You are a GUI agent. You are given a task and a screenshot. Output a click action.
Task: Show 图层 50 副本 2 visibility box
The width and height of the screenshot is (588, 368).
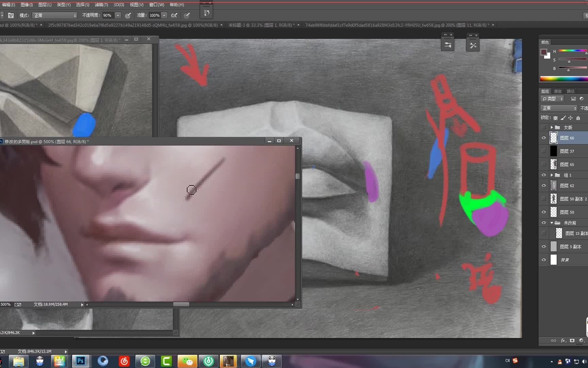coord(544,199)
